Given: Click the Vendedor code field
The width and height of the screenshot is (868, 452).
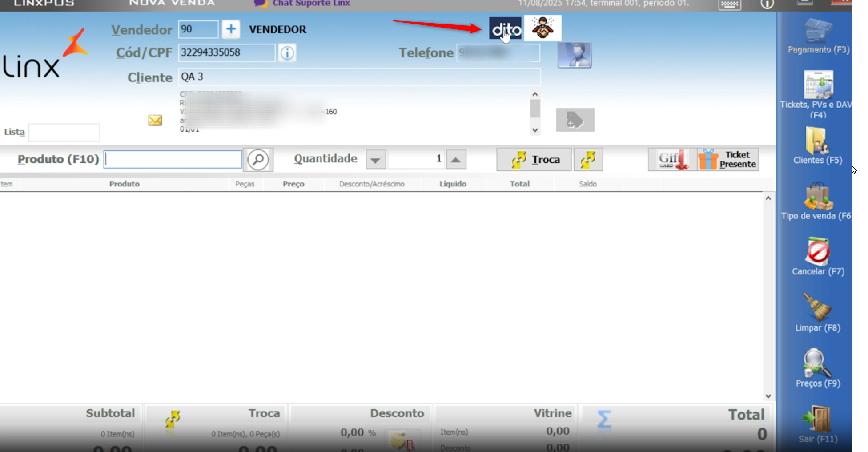Looking at the screenshot, I should click(x=198, y=29).
